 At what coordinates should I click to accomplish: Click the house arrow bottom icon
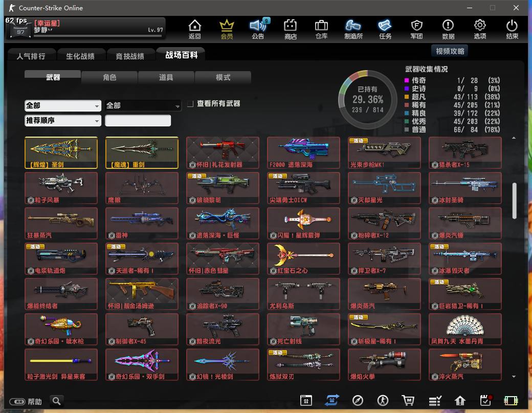(460, 401)
